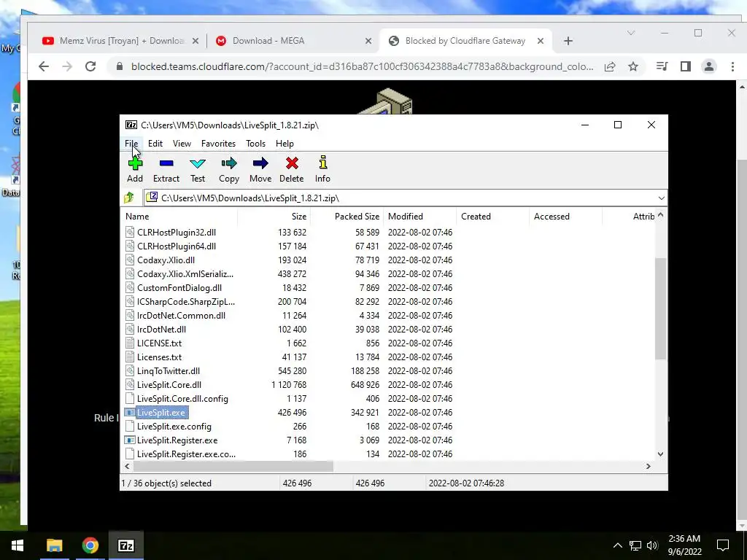Open File Explorer from taskbar
Image resolution: width=747 pixels, height=560 pixels.
point(54,545)
